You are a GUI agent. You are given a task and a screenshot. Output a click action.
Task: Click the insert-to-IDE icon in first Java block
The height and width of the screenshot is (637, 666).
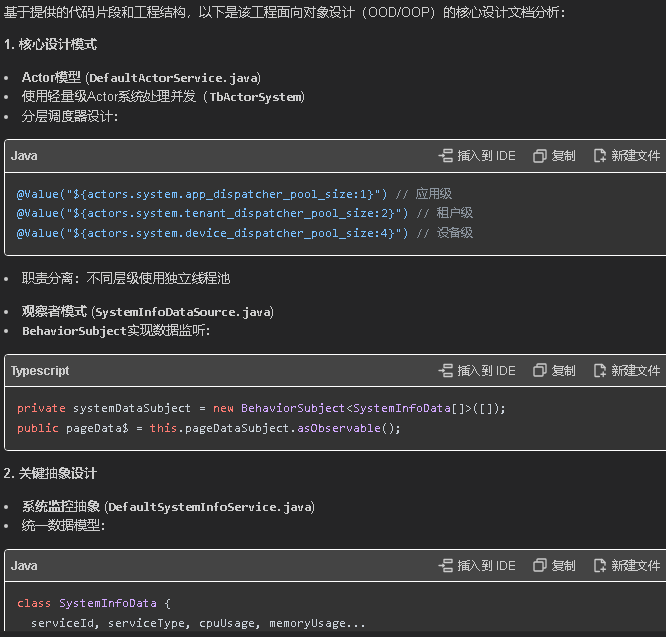point(446,156)
